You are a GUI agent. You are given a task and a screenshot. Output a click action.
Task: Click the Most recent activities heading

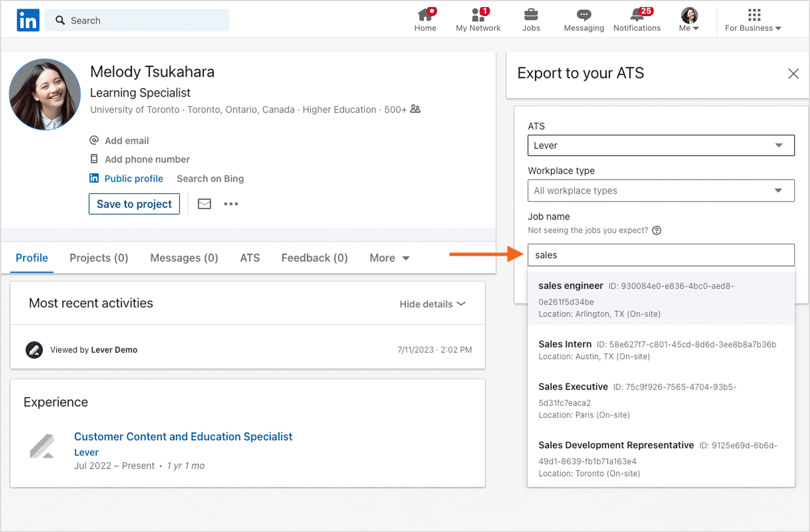pos(91,303)
